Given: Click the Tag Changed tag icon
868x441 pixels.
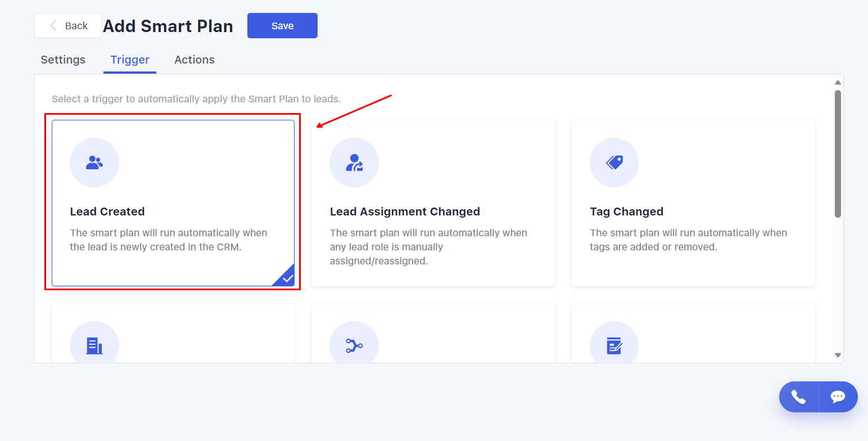Looking at the screenshot, I should tap(614, 163).
